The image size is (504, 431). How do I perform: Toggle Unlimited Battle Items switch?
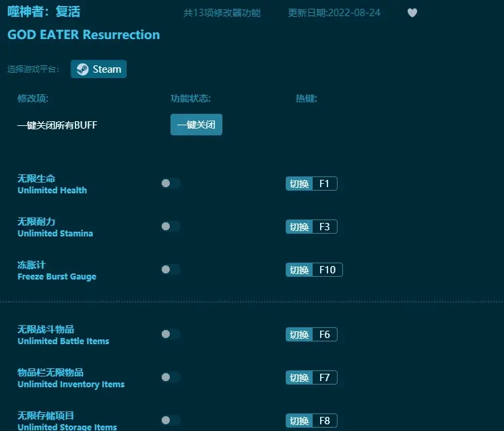(170, 334)
